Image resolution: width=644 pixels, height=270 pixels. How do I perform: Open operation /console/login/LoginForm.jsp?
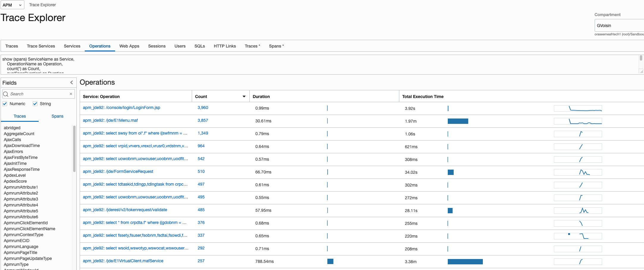pyautogui.click(x=121, y=108)
